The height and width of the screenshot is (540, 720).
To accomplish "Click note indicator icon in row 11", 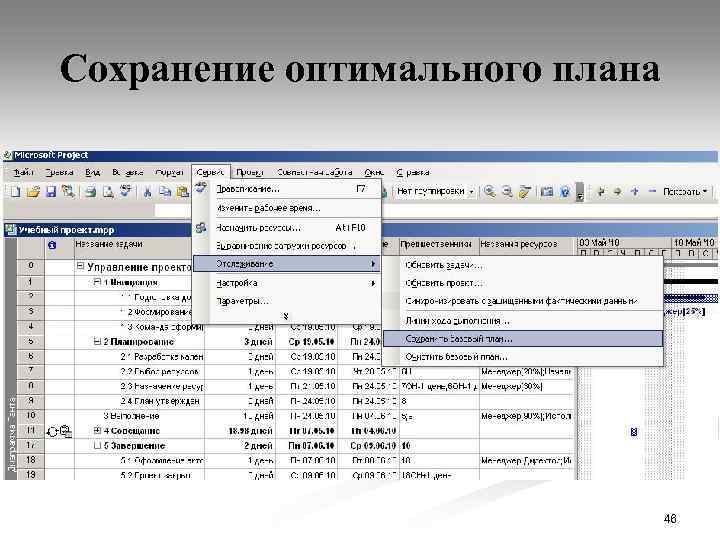I will 66,431.
